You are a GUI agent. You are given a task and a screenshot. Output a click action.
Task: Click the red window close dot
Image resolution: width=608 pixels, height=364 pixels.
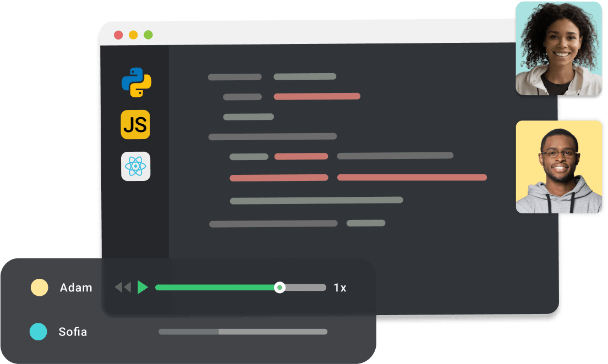click(x=118, y=35)
